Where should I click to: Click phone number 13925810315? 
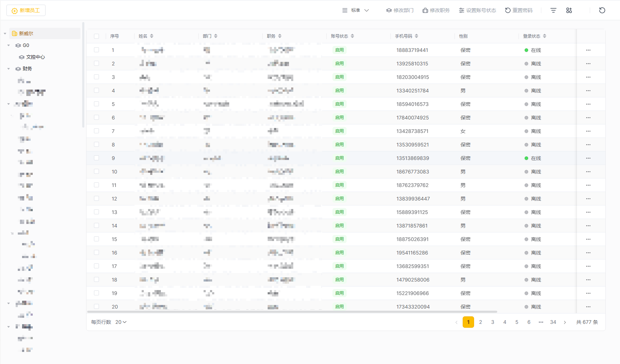[412, 64]
